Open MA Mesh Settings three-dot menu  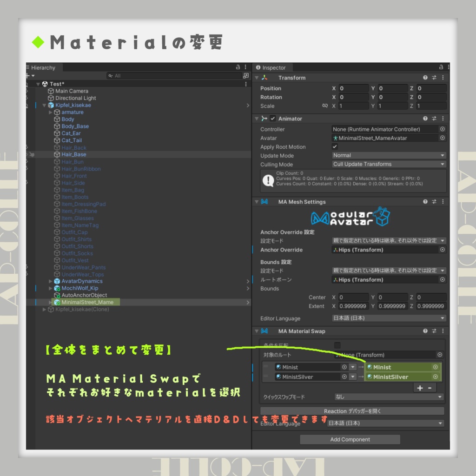tap(443, 202)
